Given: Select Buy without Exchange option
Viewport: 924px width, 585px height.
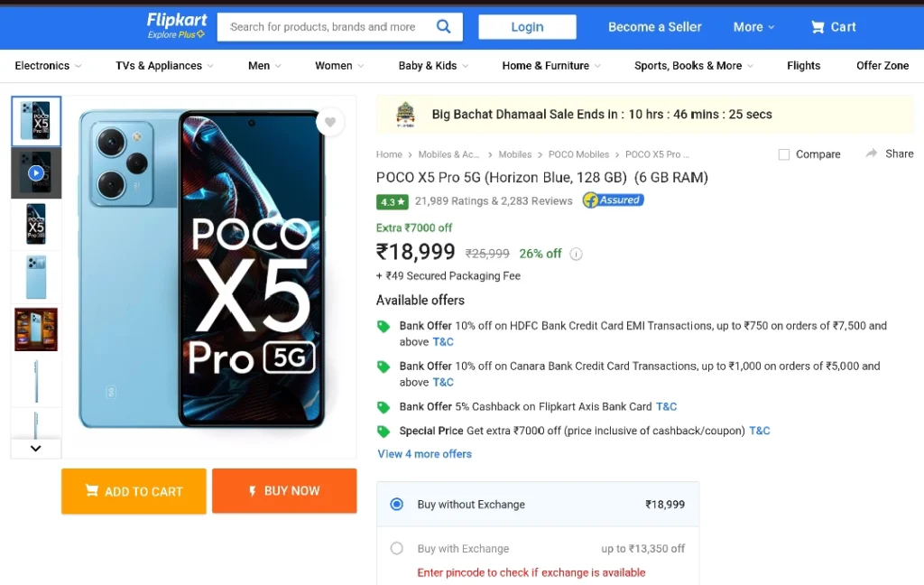Looking at the screenshot, I should [397, 505].
